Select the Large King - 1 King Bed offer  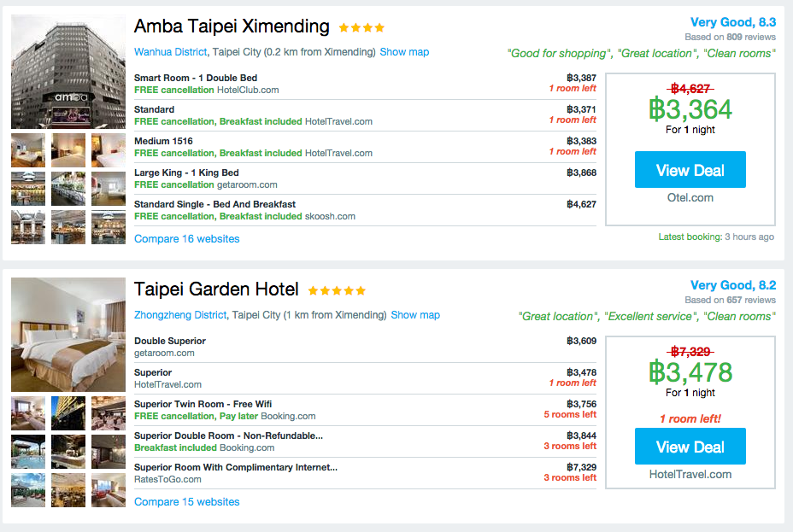tap(186, 173)
